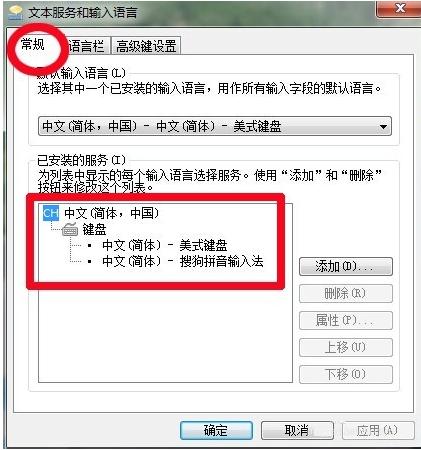421x450 pixels.
Task: Select 中文(简体) - 搜狗拼音输入法 in the list
Action: (x=183, y=261)
